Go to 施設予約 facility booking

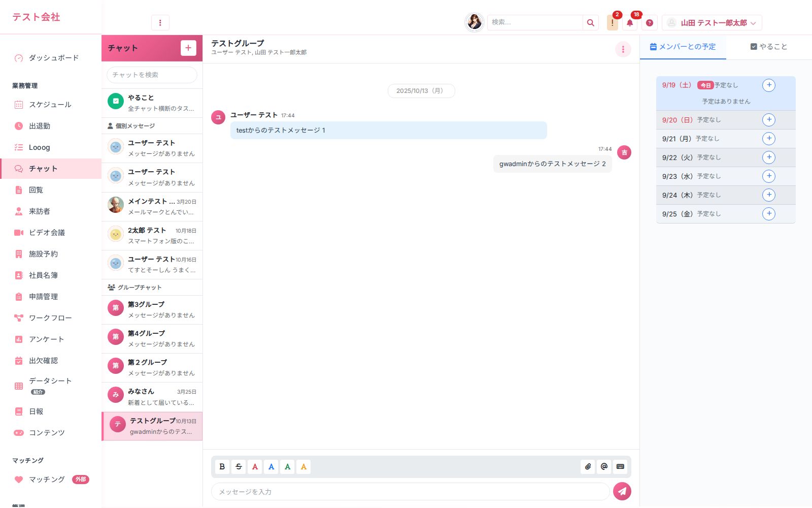coord(51,254)
